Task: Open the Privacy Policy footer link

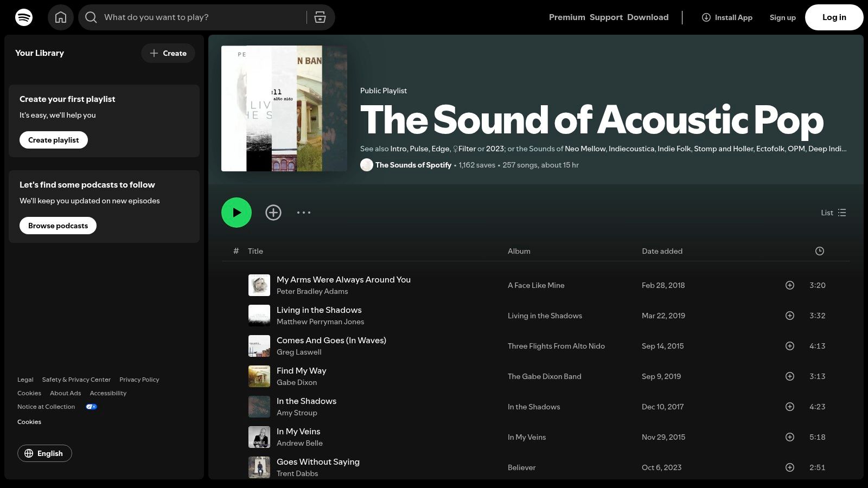Action: pyautogui.click(x=139, y=380)
